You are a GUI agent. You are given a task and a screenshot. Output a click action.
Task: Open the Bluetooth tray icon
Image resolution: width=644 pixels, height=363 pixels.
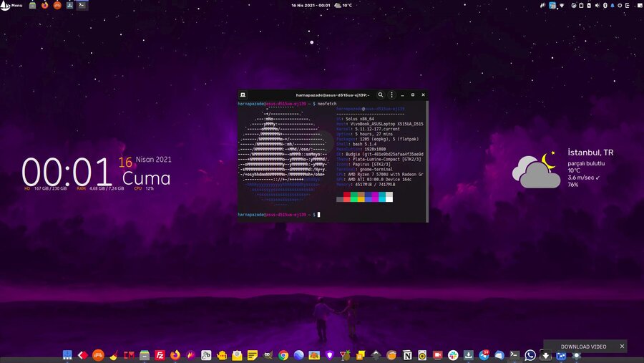(605, 5)
